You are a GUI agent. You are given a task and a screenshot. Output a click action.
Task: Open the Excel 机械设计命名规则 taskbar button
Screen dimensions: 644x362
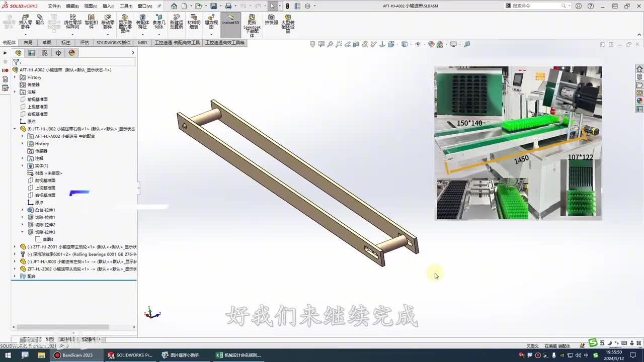coord(239,355)
